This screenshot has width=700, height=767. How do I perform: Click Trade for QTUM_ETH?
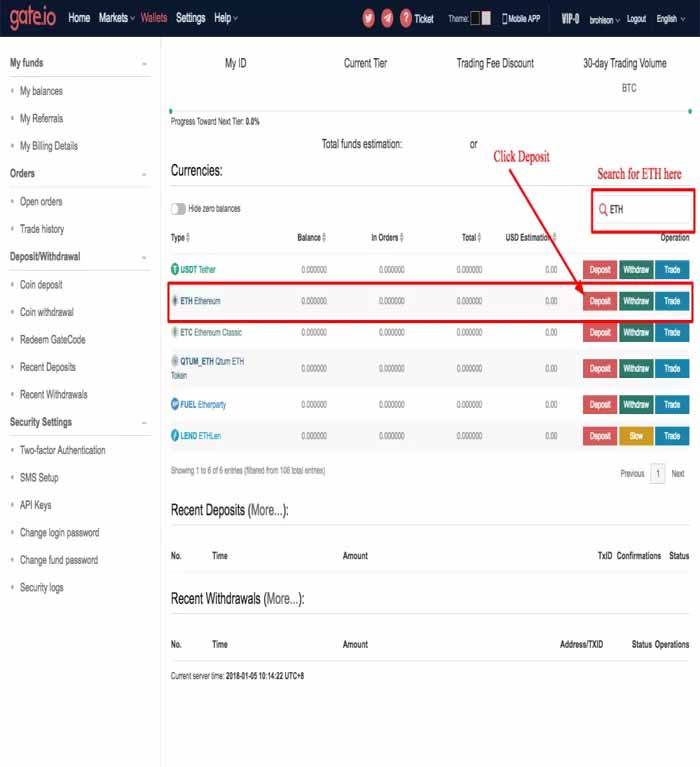pos(672,368)
